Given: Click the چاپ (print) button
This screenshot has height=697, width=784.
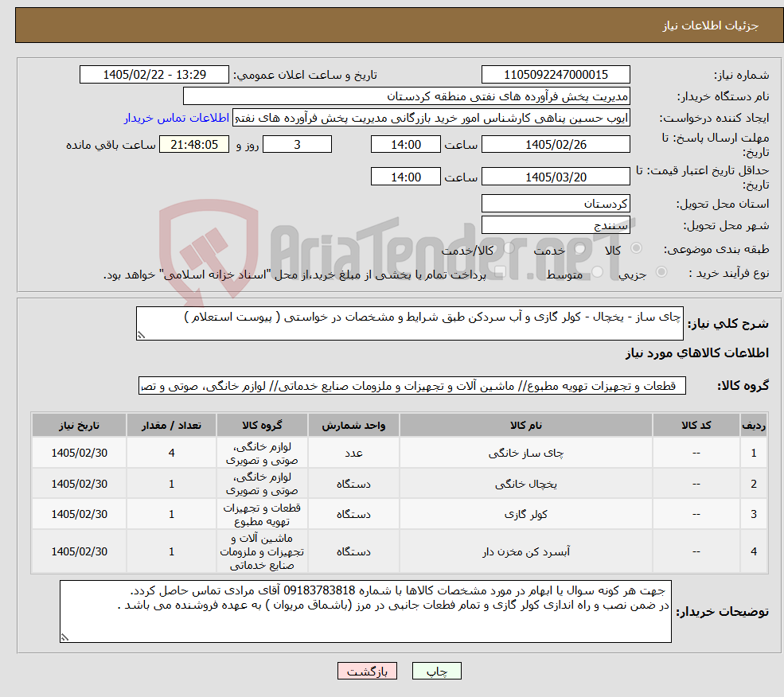Looking at the screenshot, I should click(436, 671).
